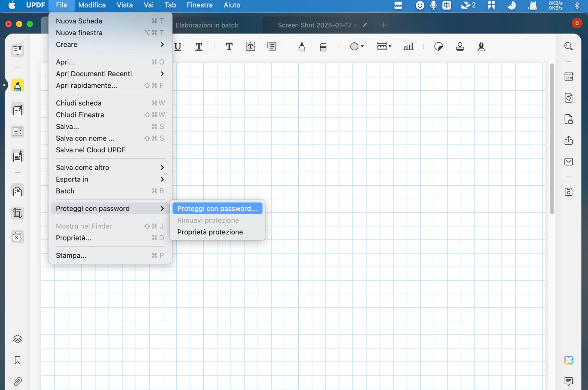Open the Share file icon

[568, 140]
